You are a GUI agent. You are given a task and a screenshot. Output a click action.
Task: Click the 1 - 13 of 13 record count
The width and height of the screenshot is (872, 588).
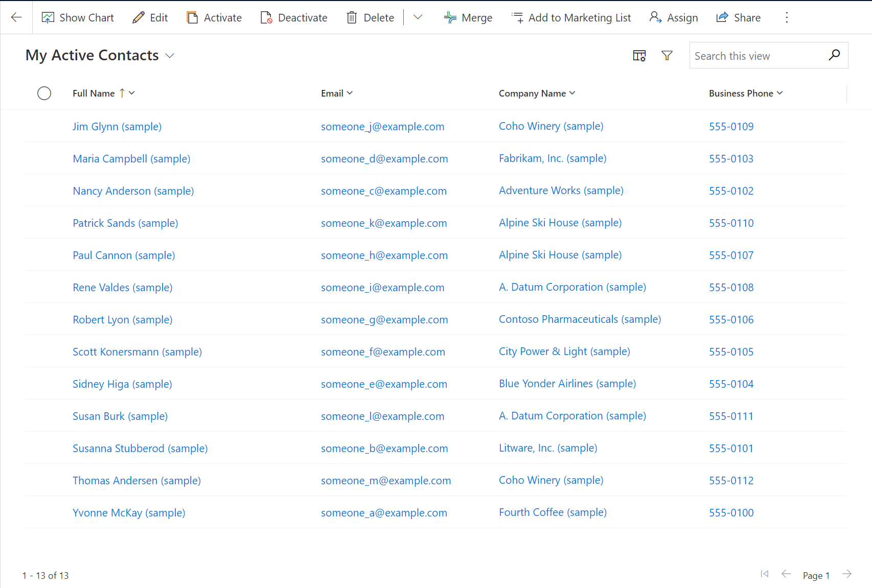tap(45, 575)
